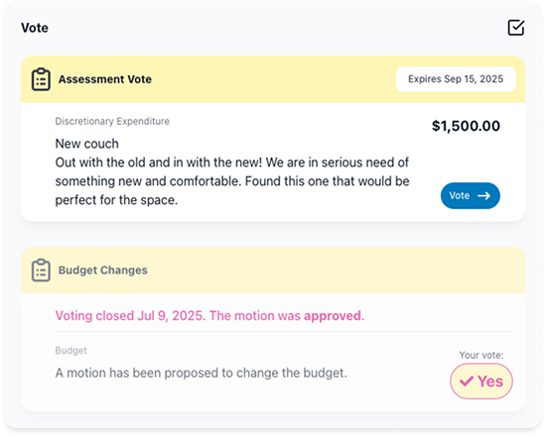Click the Voting closed Jul 9 notice
The width and height of the screenshot is (546, 437).
(210, 316)
